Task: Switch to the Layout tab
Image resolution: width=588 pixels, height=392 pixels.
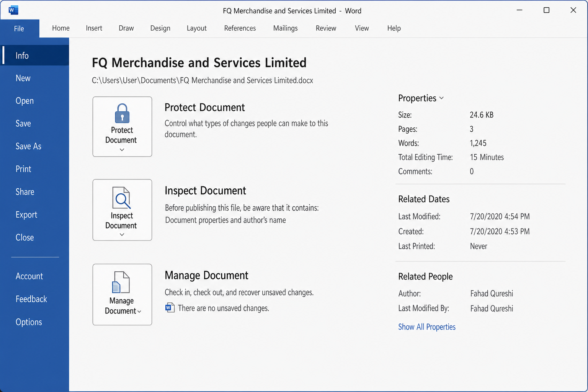Action: pyautogui.click(x=197, y=28)
